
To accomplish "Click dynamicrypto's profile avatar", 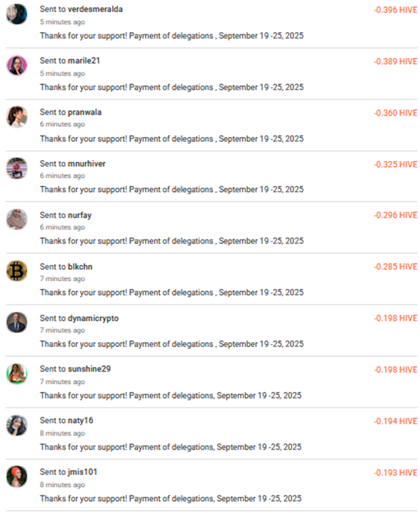I will (x=17, y=323).
